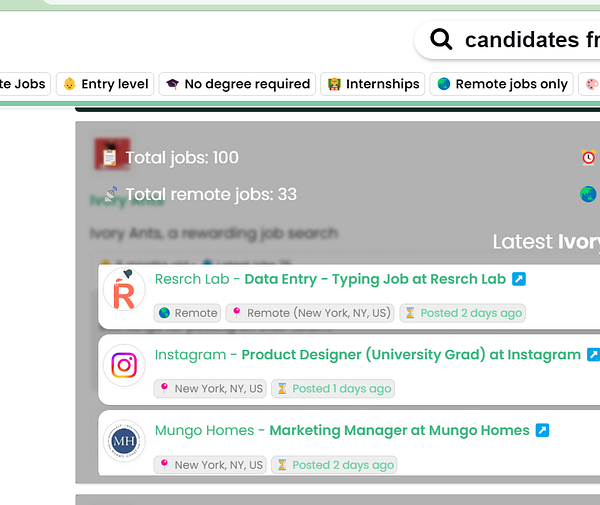Open Marketing Manager at Mungo Homes link
Viewport: 600px width, 505px height.
pyautogui.click(x=399, y=431)
